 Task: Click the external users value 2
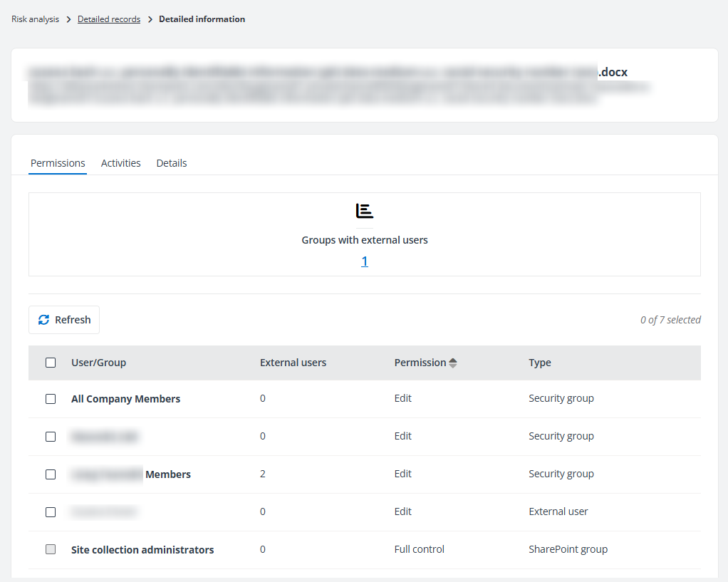262,474
